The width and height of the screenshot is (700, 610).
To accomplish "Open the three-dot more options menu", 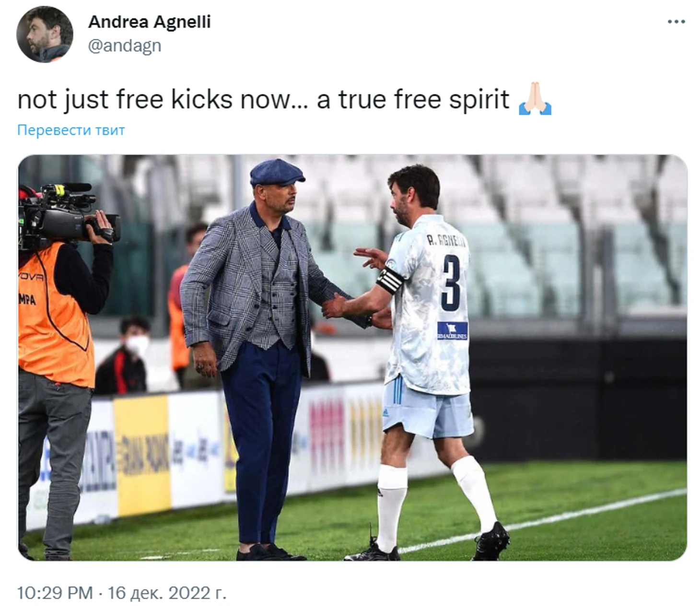I will (x=676, y=22).
